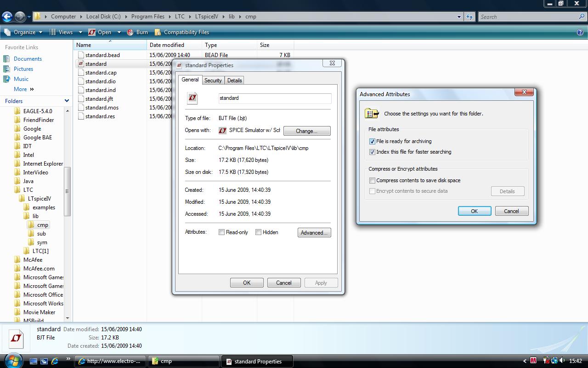Image resolution: width=588 pixels, height=368 pixels.
Task: Click Cancel in Advanced Attributes dialog
Action: click(511, 211)
